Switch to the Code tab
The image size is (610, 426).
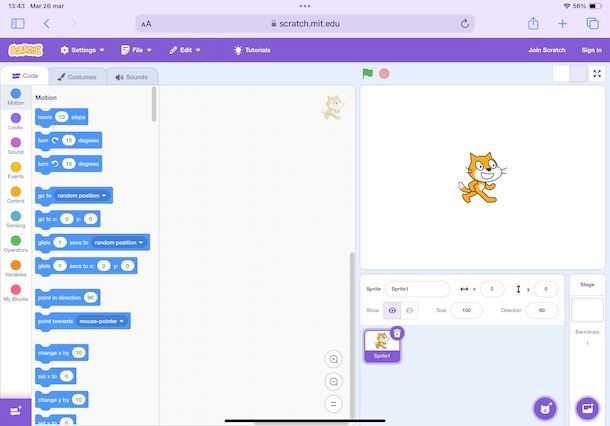25,76
